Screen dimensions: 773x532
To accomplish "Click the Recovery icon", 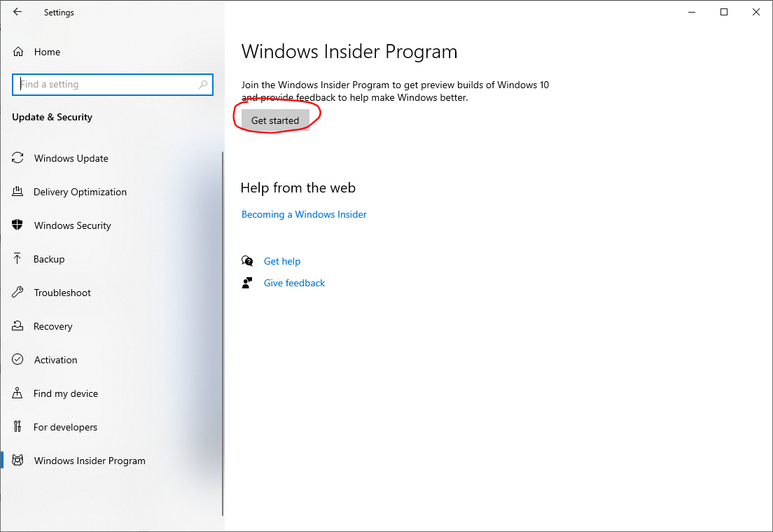I will (x=18, y=325).
